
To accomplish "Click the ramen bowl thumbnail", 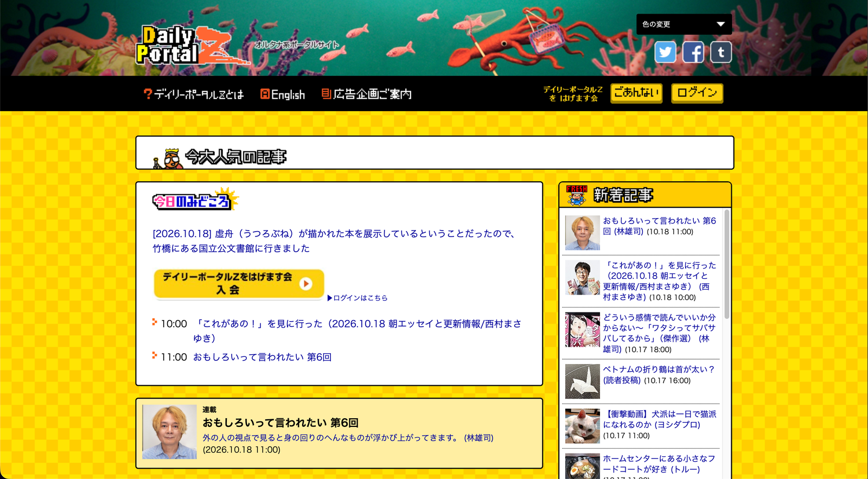I will 583,467.
